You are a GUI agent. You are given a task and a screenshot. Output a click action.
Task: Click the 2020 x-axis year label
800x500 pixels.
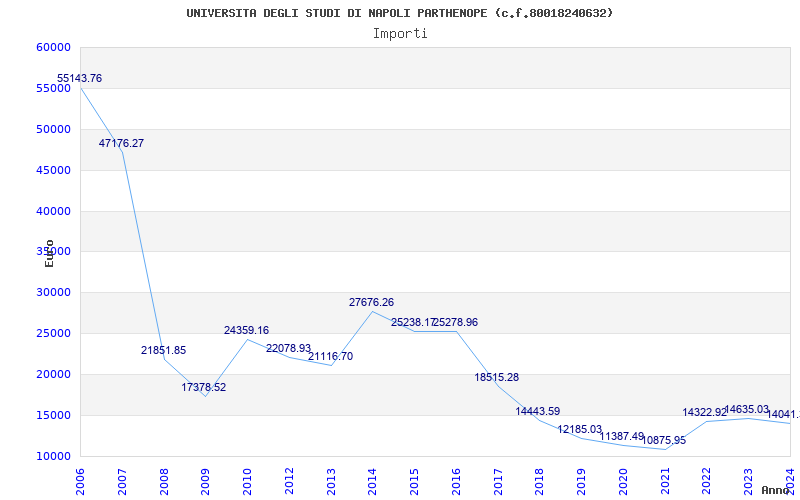(x=623, y=482)
